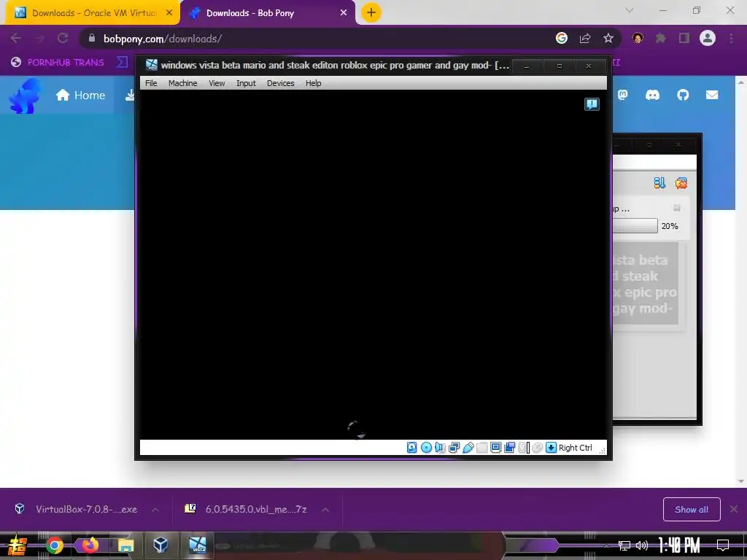Viewport: 747px width, 560px height.
Task: Open the tab search chevron in Chrome title bar
Action: point(630,10)
